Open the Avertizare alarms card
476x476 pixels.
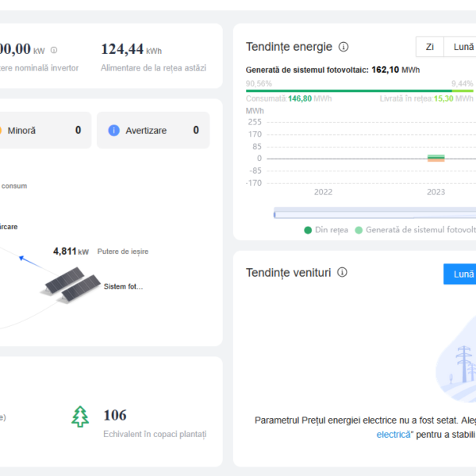153,130
